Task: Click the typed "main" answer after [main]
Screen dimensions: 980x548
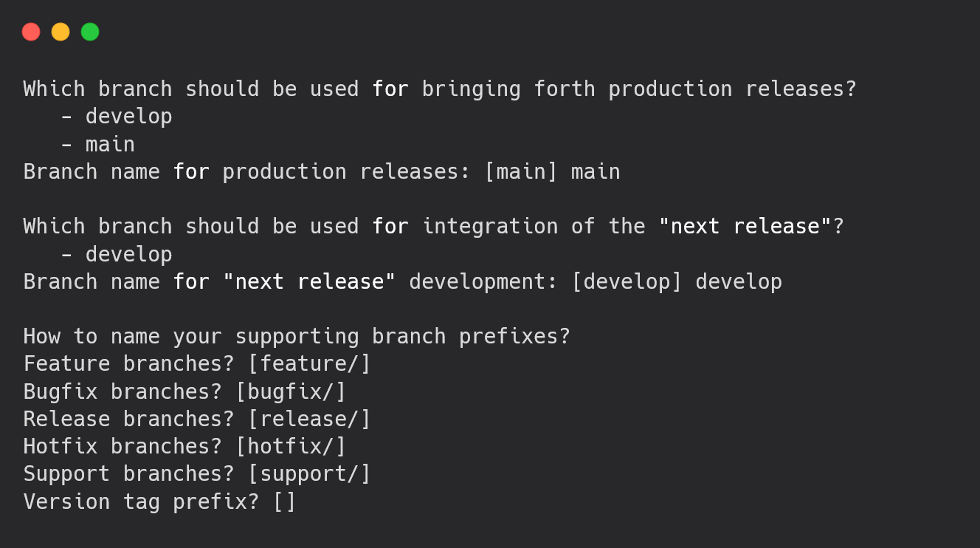Action: click(x=596, y=172)
